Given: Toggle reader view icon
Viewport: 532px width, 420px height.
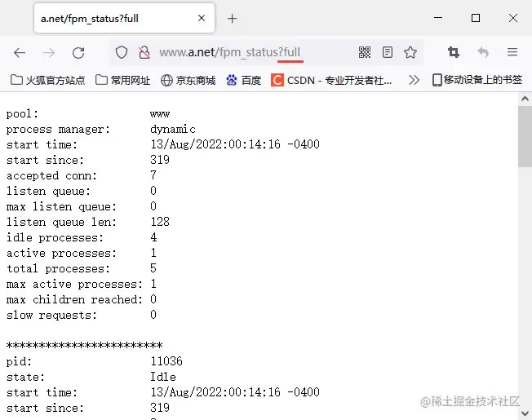Looking at the screenshot, I should pos(388,52).
